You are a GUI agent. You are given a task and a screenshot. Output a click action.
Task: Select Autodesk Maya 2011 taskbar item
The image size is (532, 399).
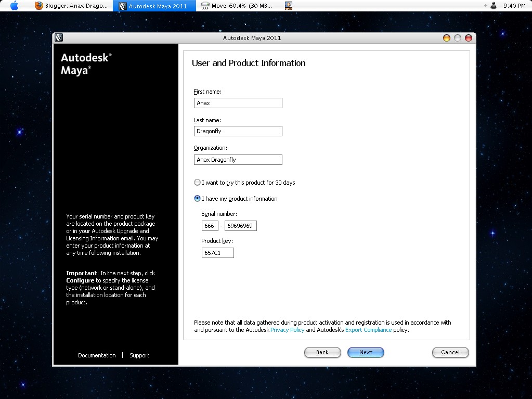point(154,6)
